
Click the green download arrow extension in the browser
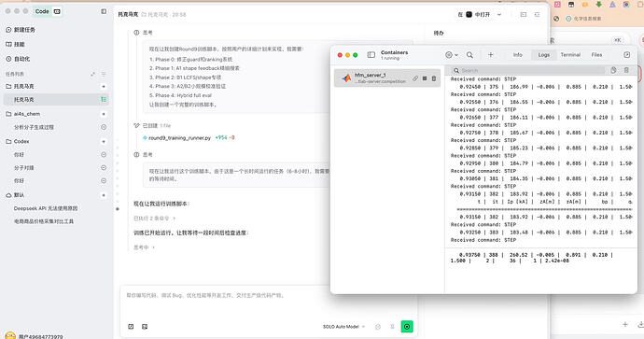click(x=598, y=5)
